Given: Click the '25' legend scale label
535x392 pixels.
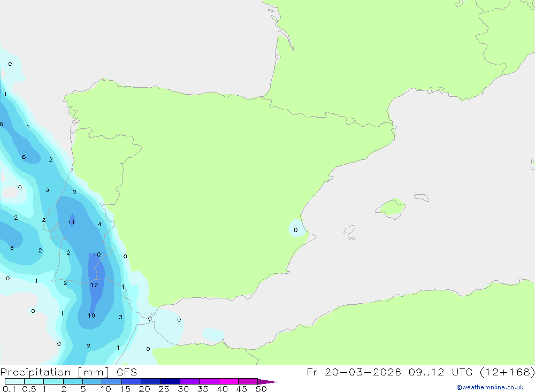Looking at the screenshot, I should (x=164, y=389).
